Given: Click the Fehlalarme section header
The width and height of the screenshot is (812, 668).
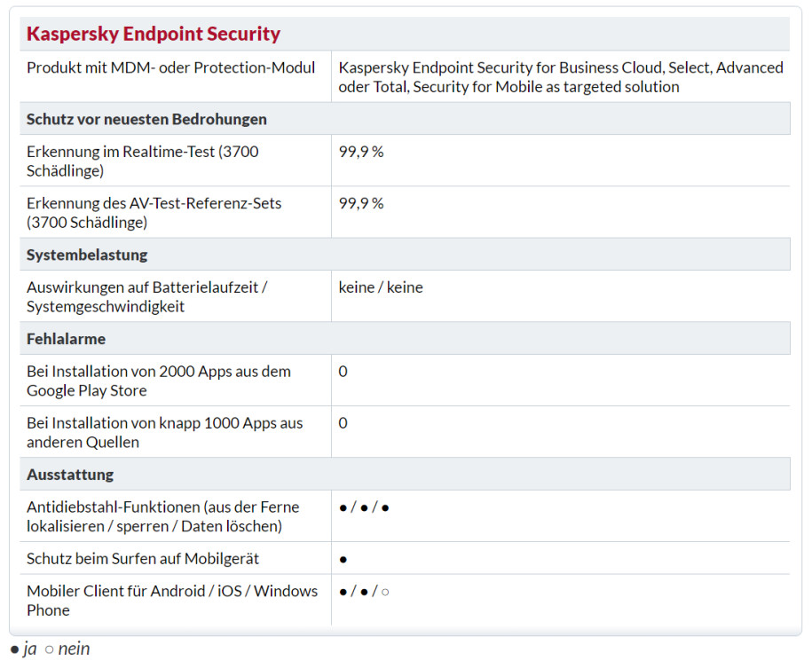Looking at the screenshot, I should (x=66, y=339).
